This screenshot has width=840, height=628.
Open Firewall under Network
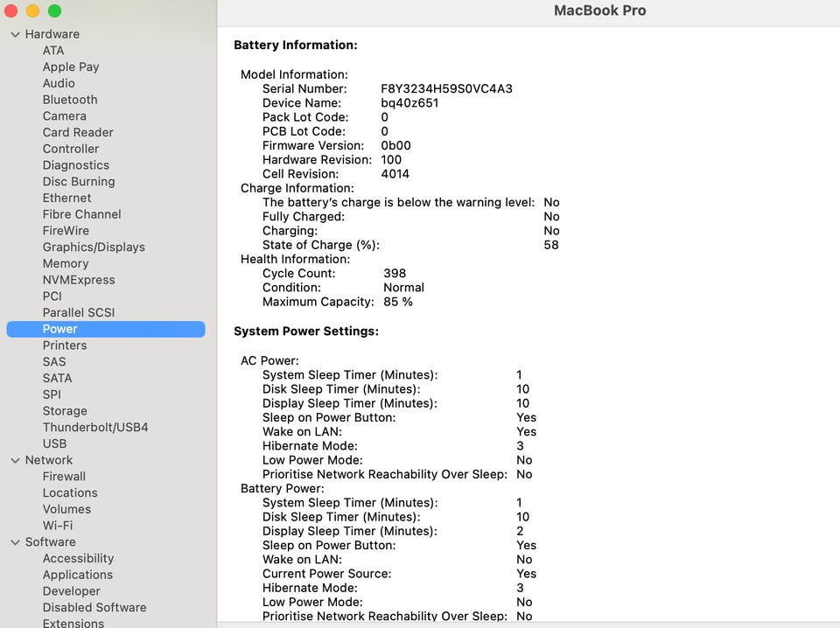pos(64,477)
